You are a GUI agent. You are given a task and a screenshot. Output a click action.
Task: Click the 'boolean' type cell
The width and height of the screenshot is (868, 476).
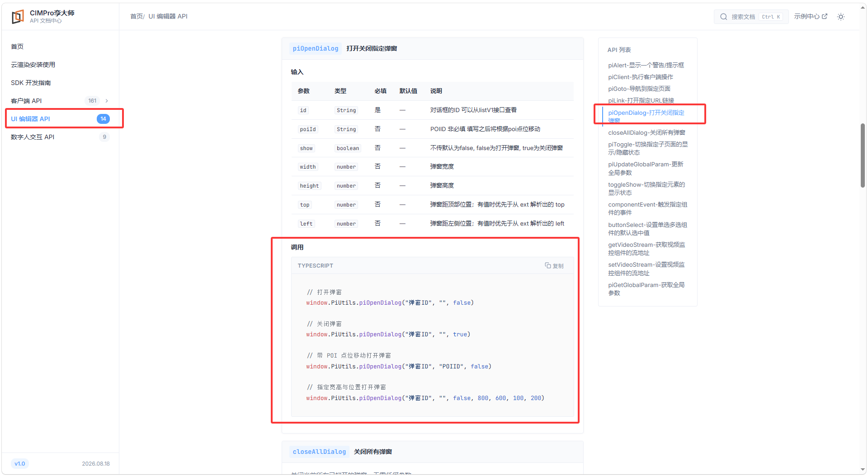click(348, 148)
